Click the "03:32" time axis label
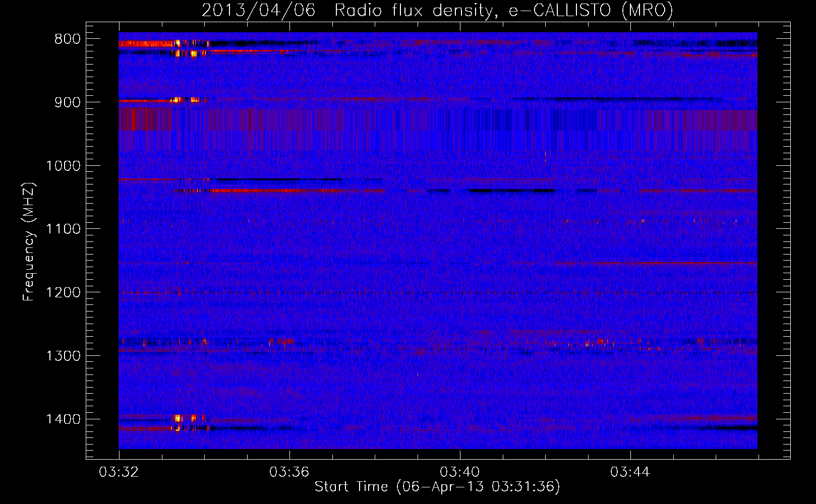The image size is (816, 504). [x=119, y=472]
